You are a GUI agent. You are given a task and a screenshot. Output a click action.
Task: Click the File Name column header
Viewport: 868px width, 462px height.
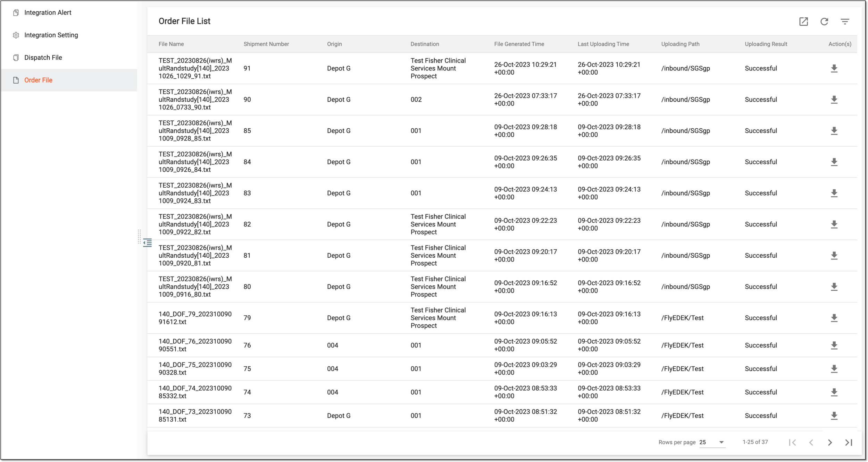click(171, 44)
